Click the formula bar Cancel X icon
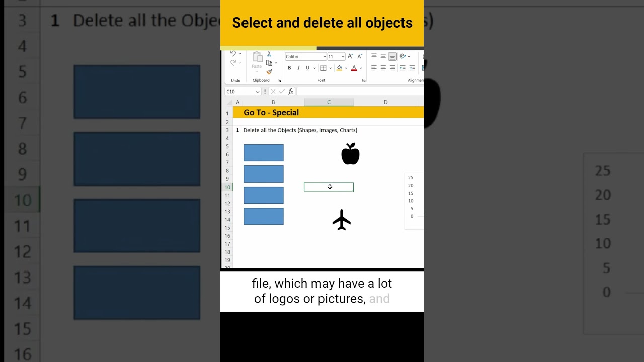 (273, 92)
